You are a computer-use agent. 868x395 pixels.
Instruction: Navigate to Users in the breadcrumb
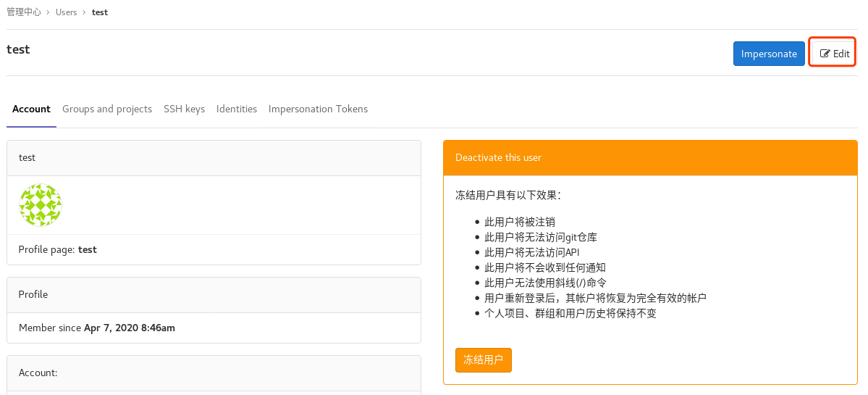coord(66,12)
